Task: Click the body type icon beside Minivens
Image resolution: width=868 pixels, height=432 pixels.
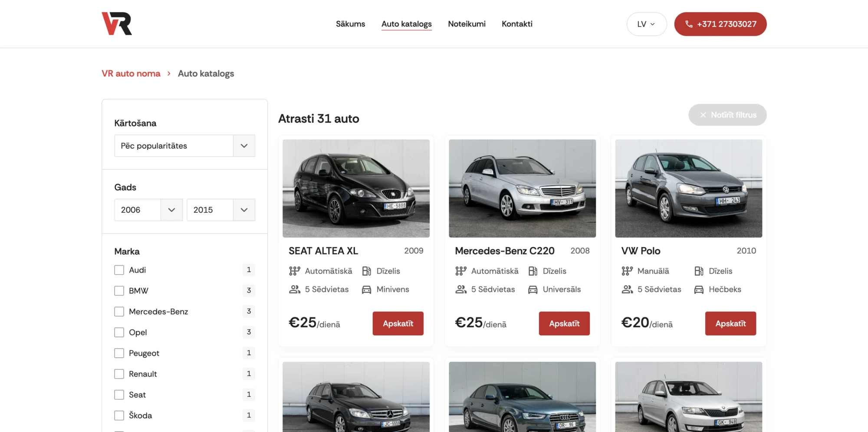Action: pyautogui.click(x=366, y=290)
